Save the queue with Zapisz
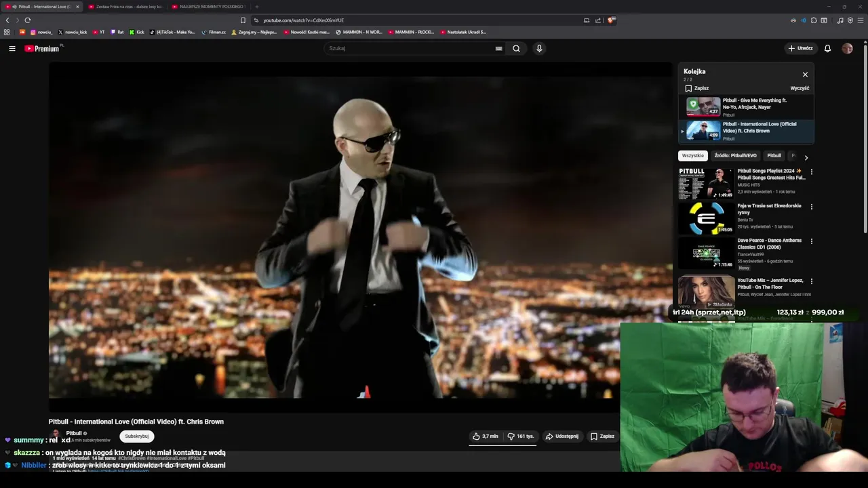The image size is (868, 488). click(x=696, y=88)
